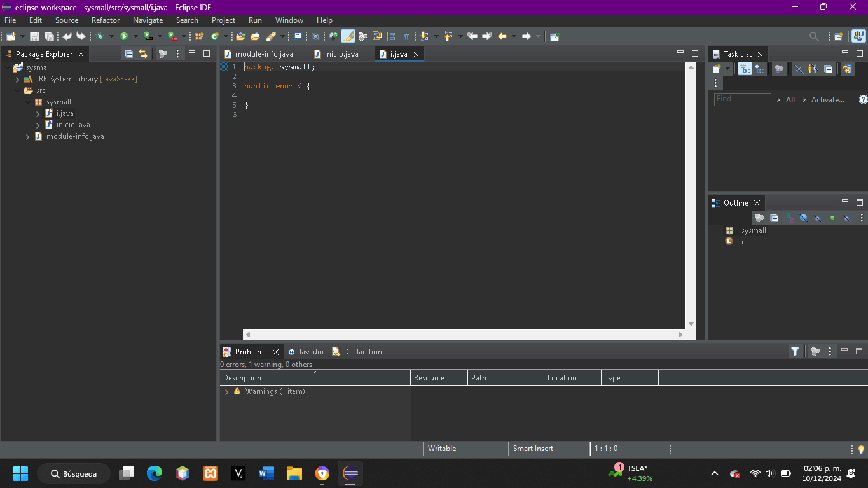868x488 pixels.
Task: Run the sysmall application
Action: 125,36
